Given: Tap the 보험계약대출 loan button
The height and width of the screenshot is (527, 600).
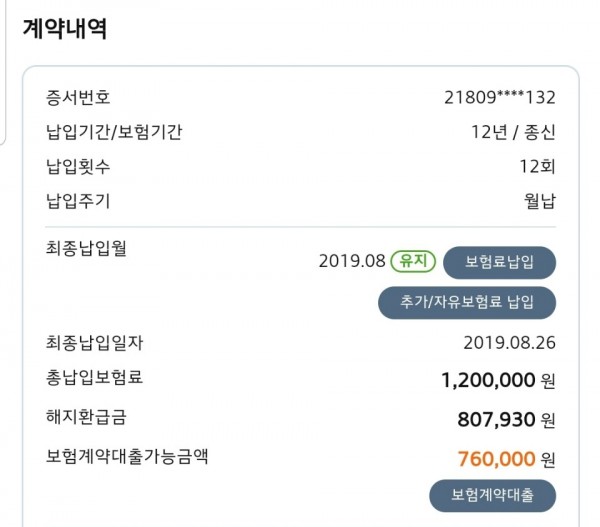Looking at the screenshot, I should (x=492, y=495).
